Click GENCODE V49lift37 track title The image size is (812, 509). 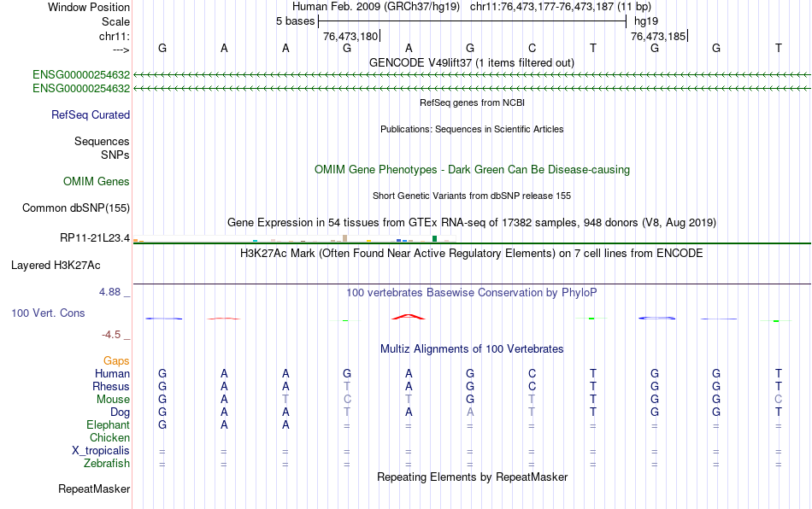pyautogui.click(x=471, y=63)
